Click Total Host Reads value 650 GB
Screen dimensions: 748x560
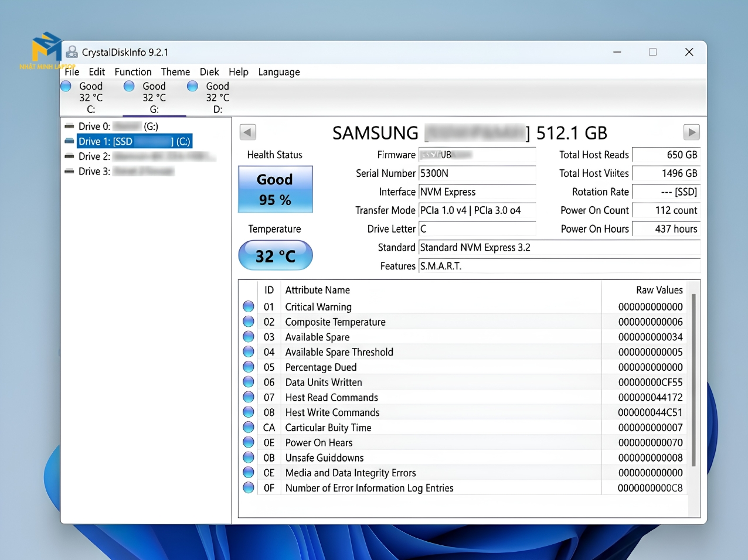pyautogui.click(x=667, y=155)
